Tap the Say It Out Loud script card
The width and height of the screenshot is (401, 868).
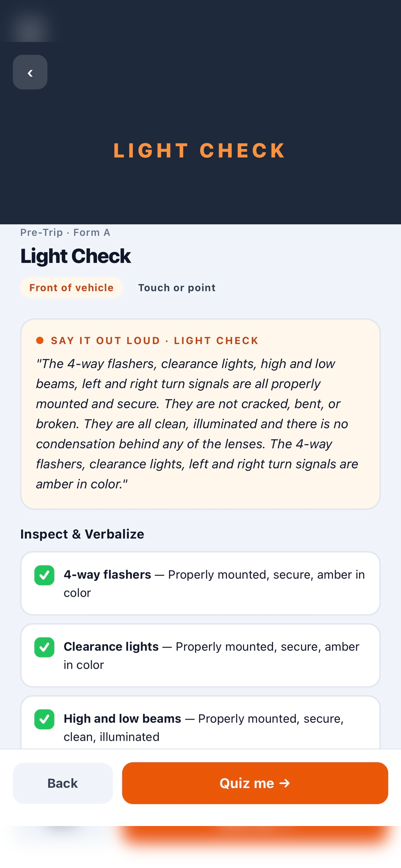pos(200,414)
